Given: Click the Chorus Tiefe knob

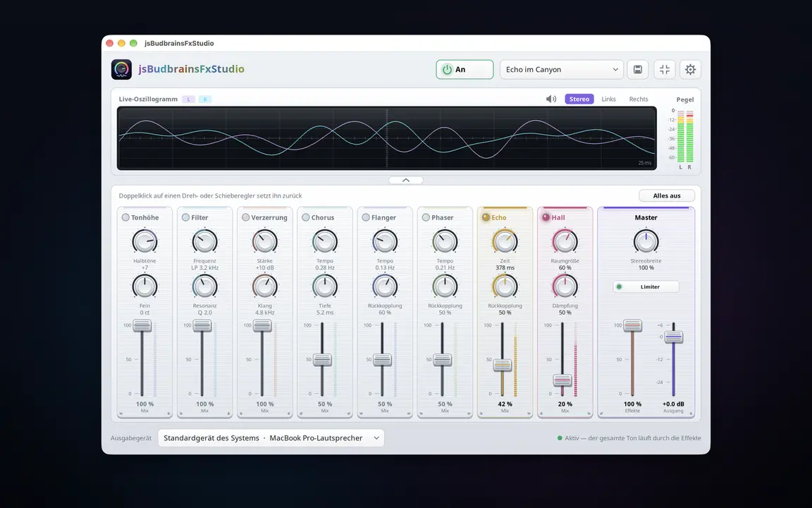Looking at the screenshot, I should pos(325,286).
